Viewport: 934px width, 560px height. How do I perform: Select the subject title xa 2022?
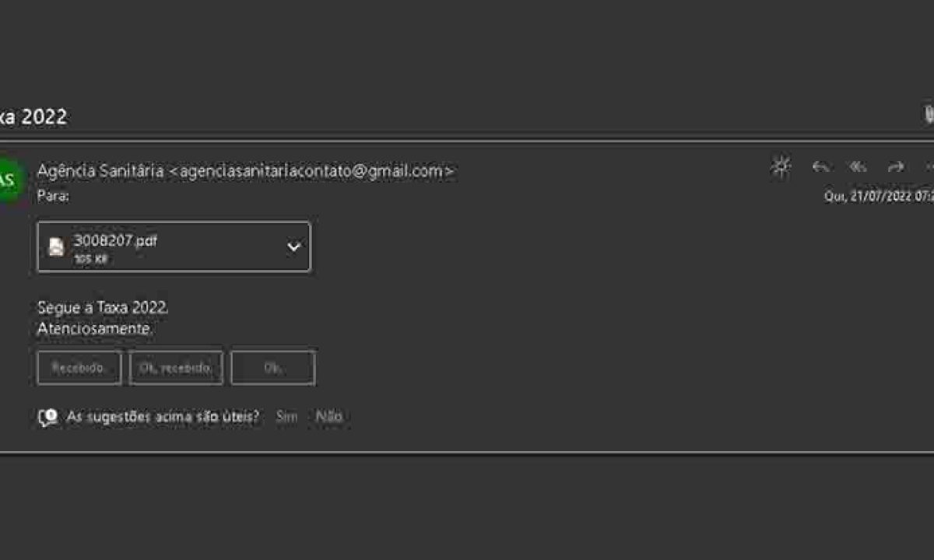35,116
